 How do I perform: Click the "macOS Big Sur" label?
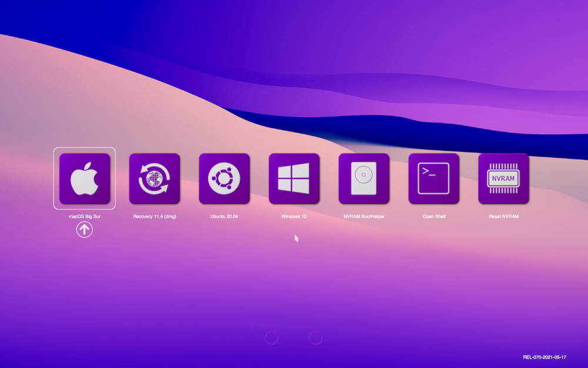point(84,216)
